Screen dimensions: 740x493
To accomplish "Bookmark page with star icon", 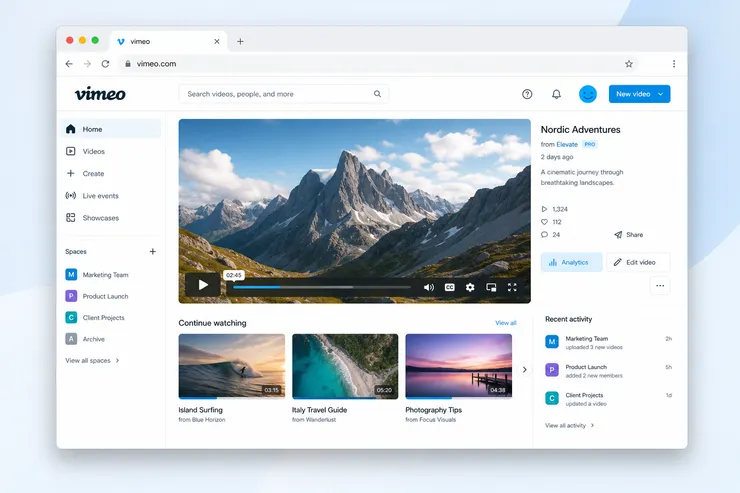I will pyautogui.click(x=629, y=64).
